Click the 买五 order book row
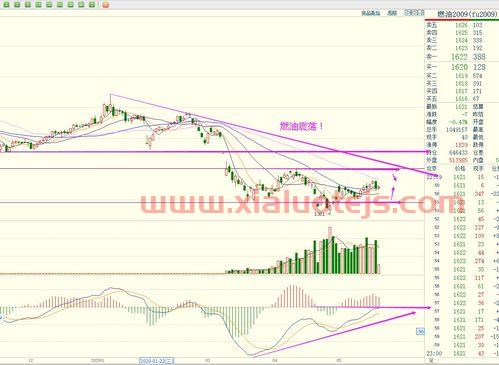The width and height of the screenshot is (499, 365). click(462, 99)
